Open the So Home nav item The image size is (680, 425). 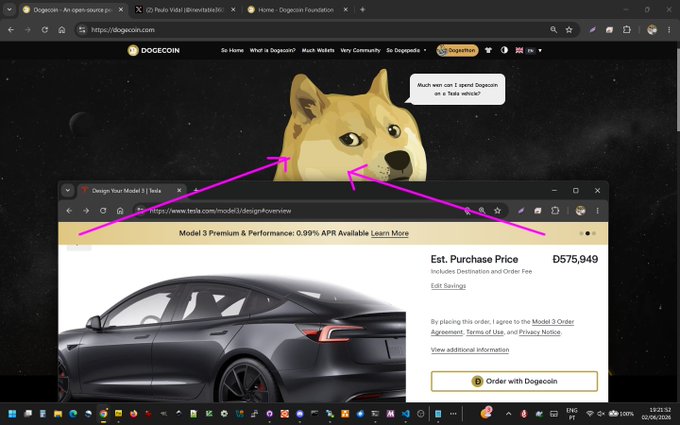point(232,50)
